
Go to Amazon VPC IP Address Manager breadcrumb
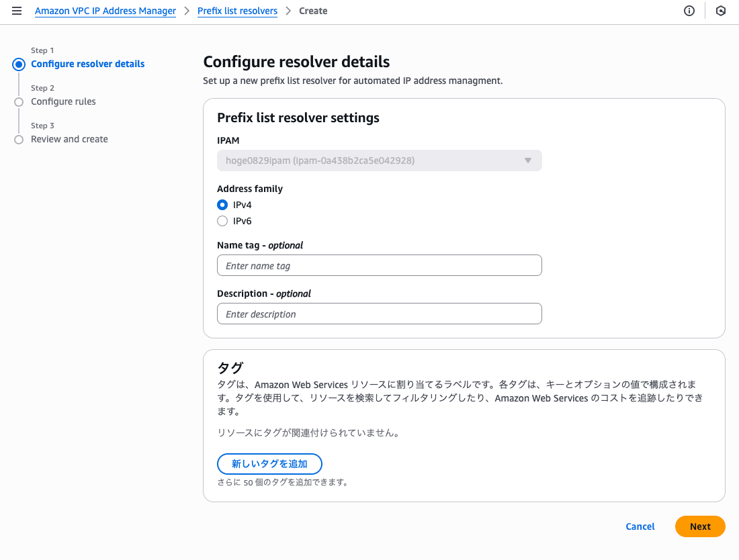[x=105, y=11]
